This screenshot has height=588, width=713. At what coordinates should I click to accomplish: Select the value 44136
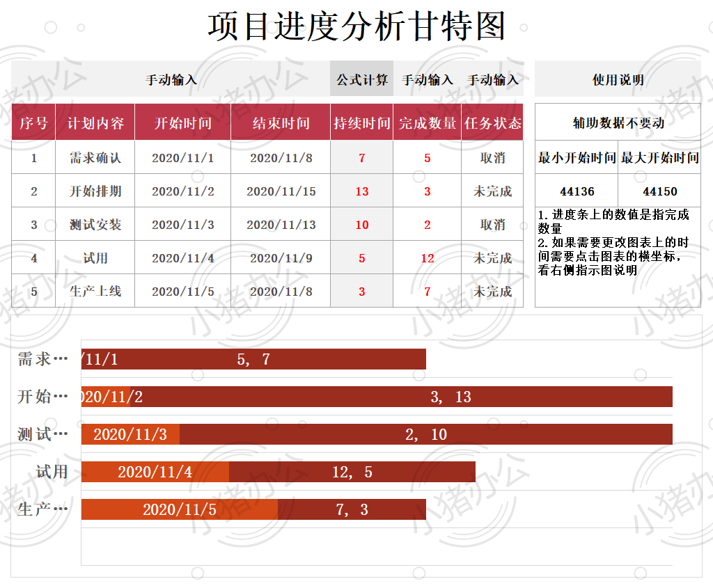(x=577, y=191)
